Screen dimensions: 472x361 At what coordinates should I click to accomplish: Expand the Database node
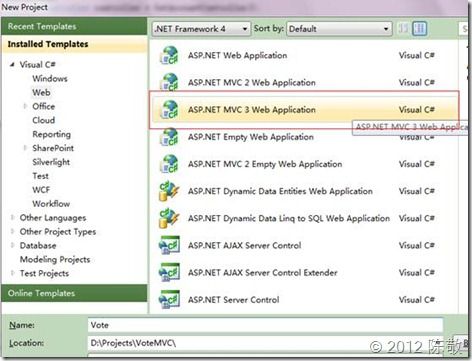point(12,246)
